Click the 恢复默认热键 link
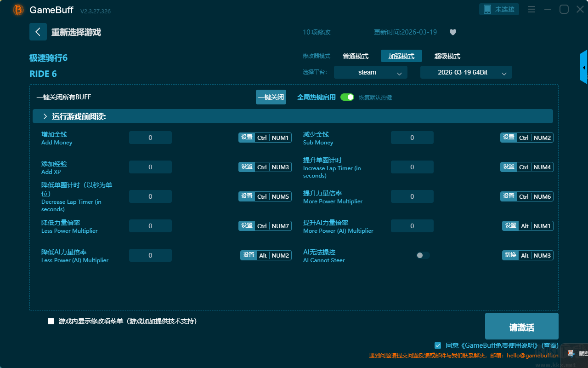The width and height of the screenshot is (588, 368). coord(375,98)
